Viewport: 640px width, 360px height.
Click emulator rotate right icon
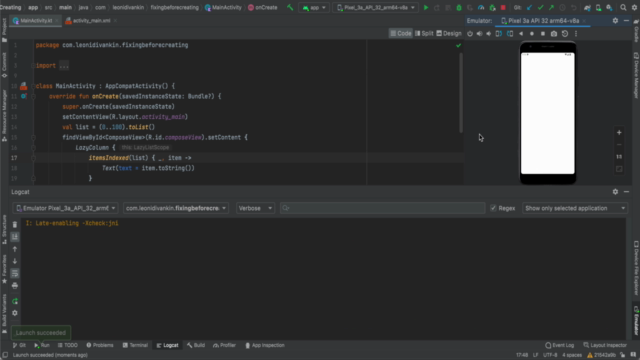(x=510, y=34)
